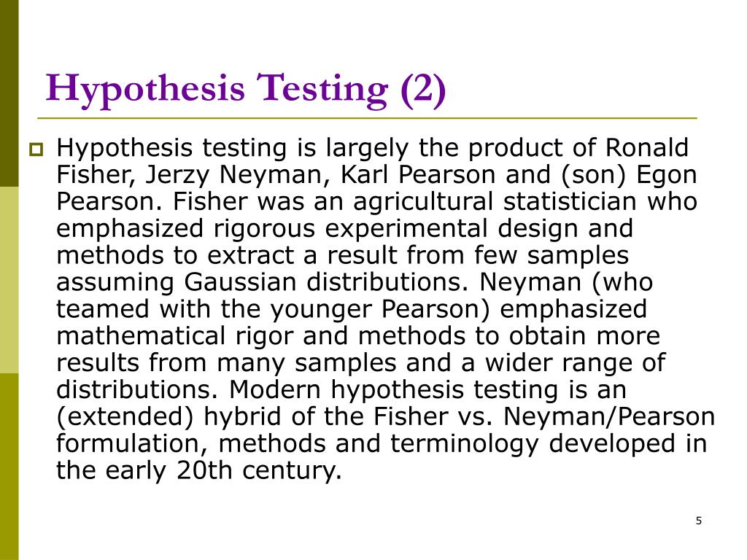Click slide number 5 in the corner
The image size is (747, 560).
click(x=698, y=521)
